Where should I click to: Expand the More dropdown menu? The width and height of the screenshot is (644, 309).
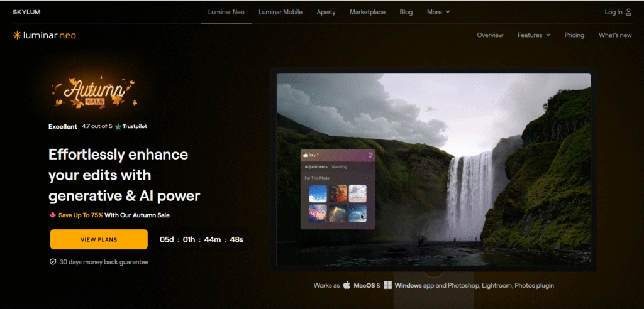tap(438, 12)
